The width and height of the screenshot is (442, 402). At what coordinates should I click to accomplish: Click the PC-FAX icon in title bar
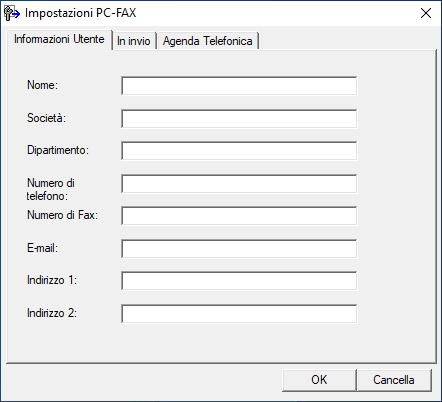(x=12, y=13)
